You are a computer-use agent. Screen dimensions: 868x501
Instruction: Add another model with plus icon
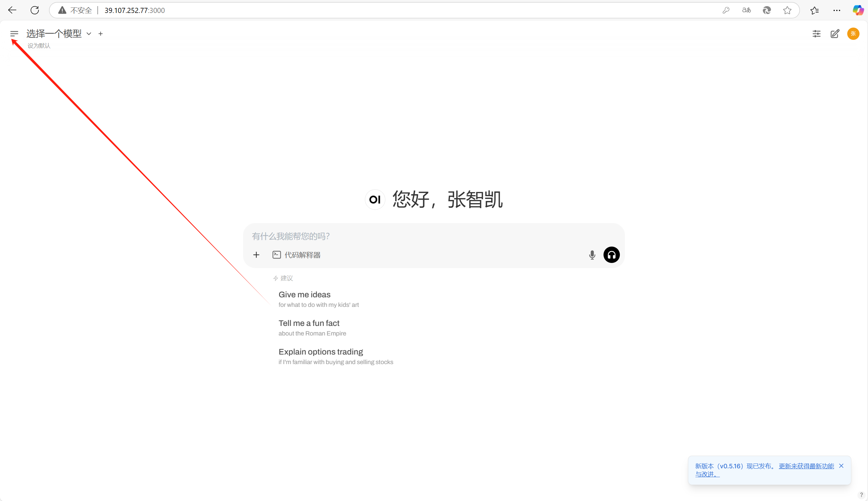point(100,34)
